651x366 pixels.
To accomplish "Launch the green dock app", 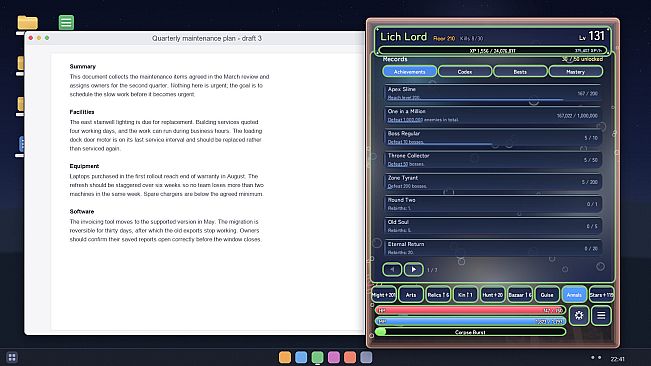I will click(318, 357).
